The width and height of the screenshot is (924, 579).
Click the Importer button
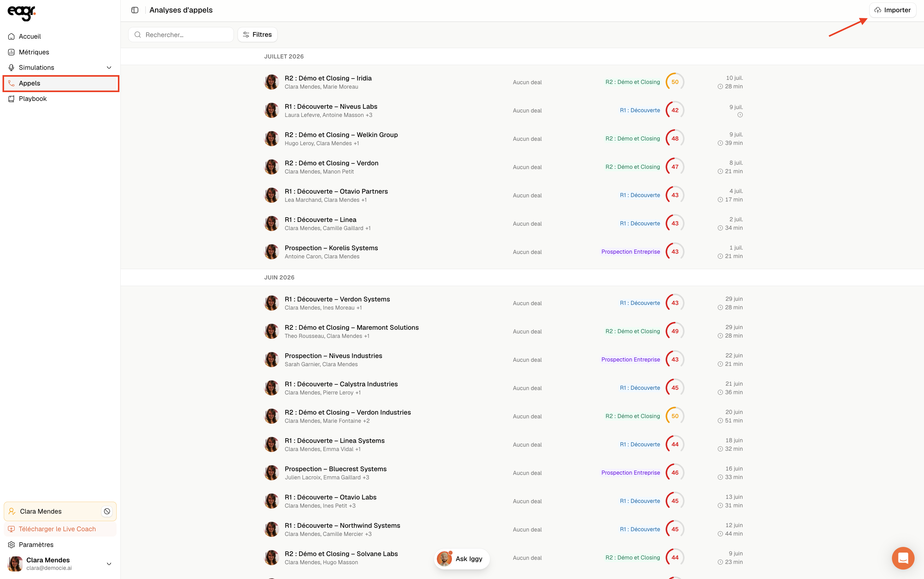892,10
